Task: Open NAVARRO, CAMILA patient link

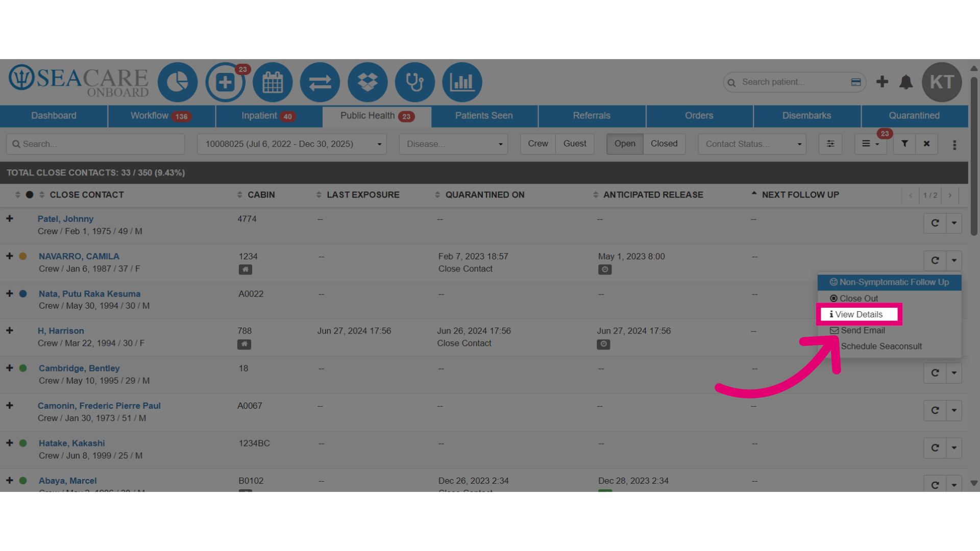Action: [79, 256]
